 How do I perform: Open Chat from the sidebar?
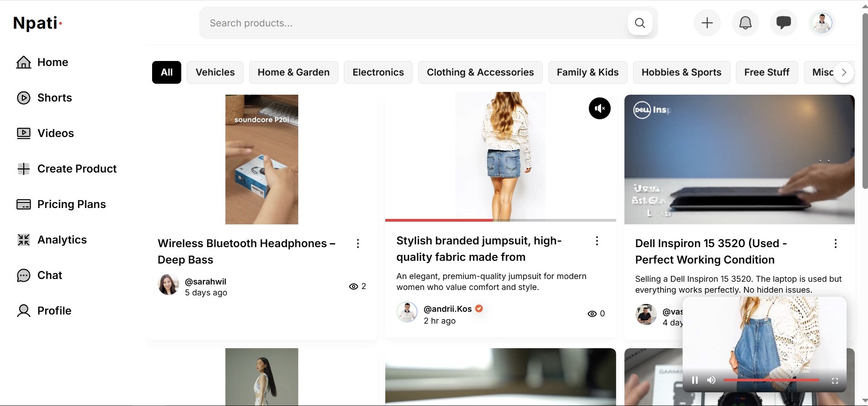39,275
